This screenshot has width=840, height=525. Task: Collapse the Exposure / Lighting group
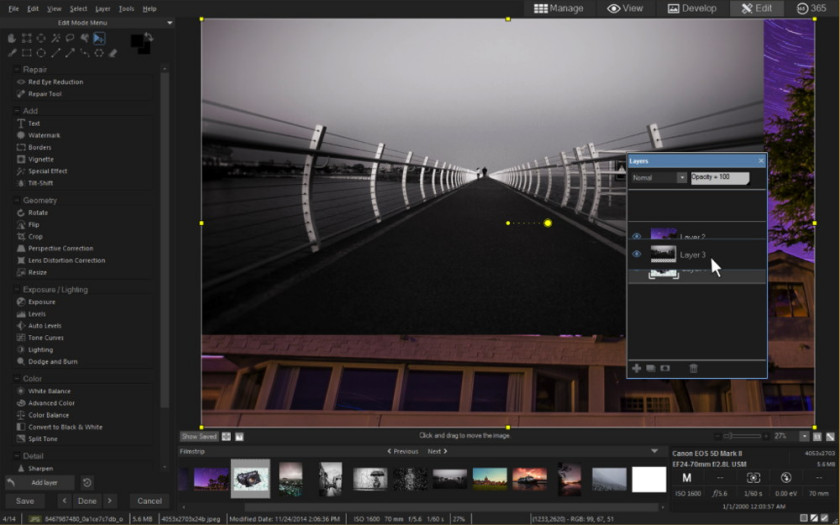(x=17, y=290)
